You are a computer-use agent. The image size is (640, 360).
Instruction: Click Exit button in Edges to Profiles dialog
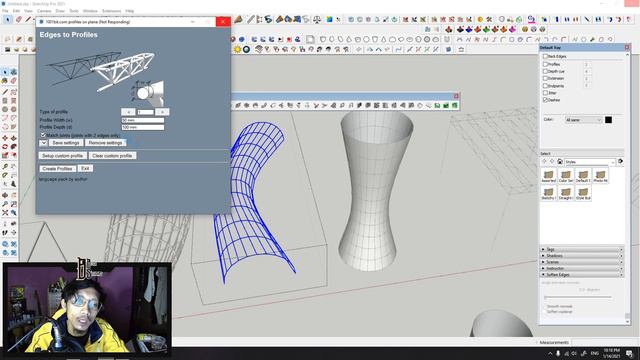(x=85, y=169)
